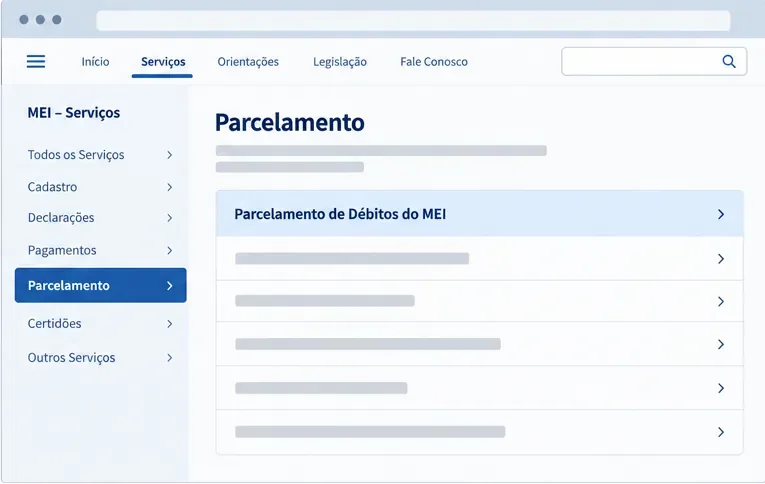The height and width of the screenshot is (484, 765).
Task: Click chevron on Parcelamento de Débitos row
Action: point(721,215)
